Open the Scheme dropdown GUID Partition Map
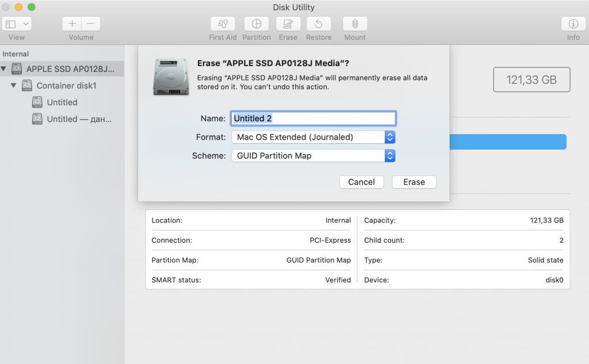Image resolution: width=589 pixels, height=364 pixels. tap(313, 155)
